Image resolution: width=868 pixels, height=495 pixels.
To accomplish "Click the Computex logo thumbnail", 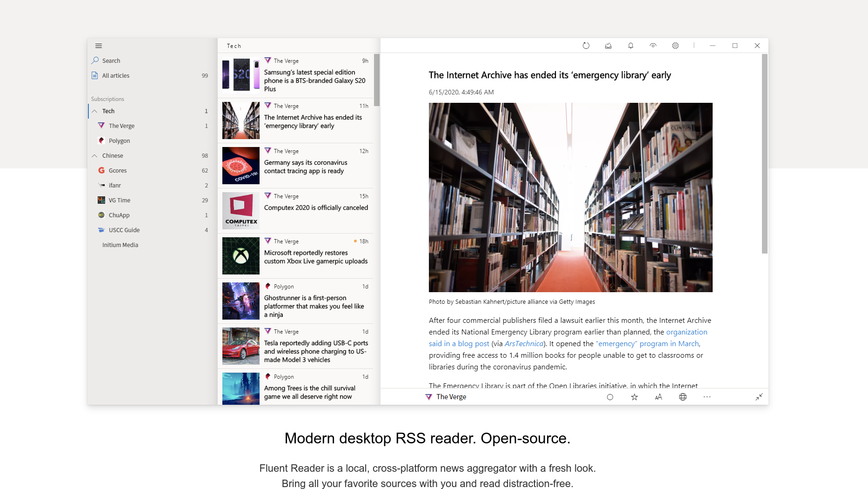I will coord(241,211).
